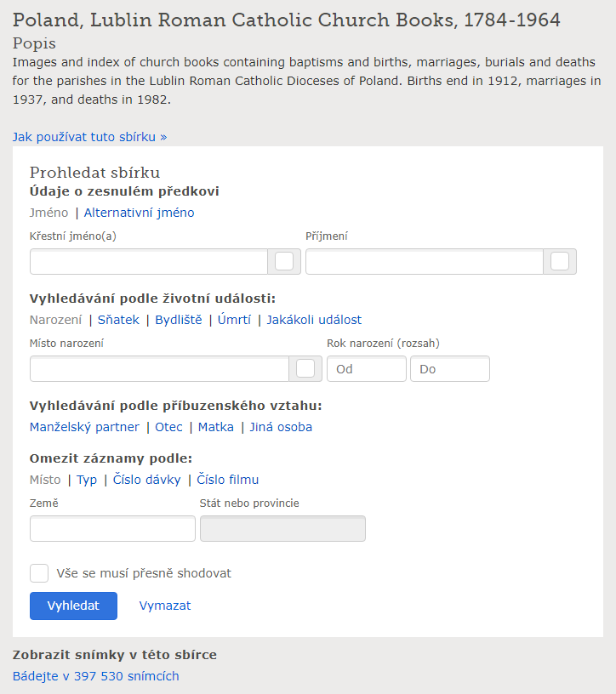Expand the Otec relationship search

pos(168,427)
